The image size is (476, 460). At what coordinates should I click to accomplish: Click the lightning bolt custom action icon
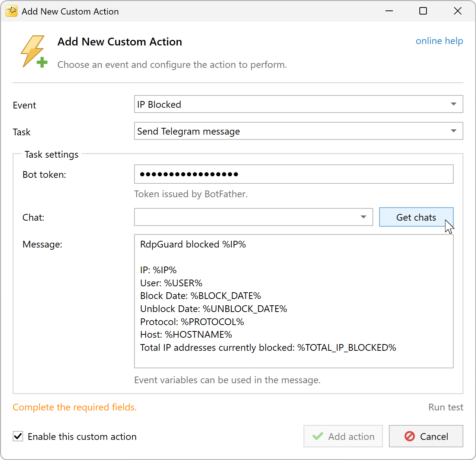[x=34, y=51]
